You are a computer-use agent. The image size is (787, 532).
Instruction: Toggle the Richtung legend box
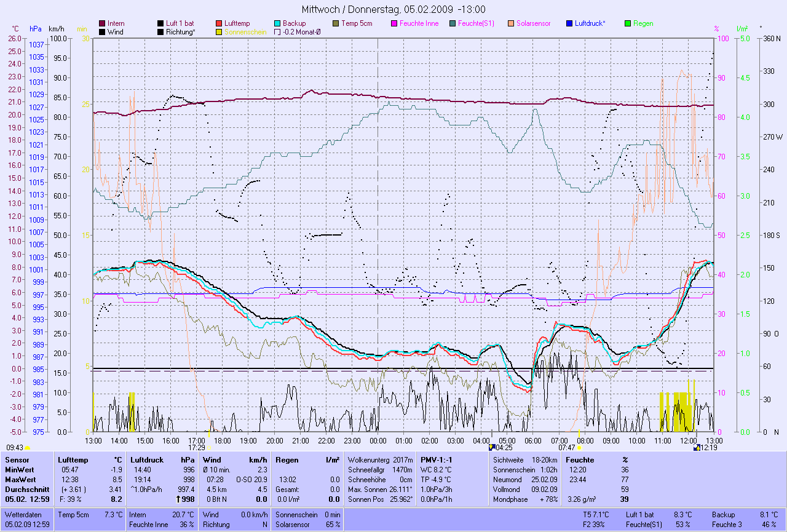[x=160, y=32]
